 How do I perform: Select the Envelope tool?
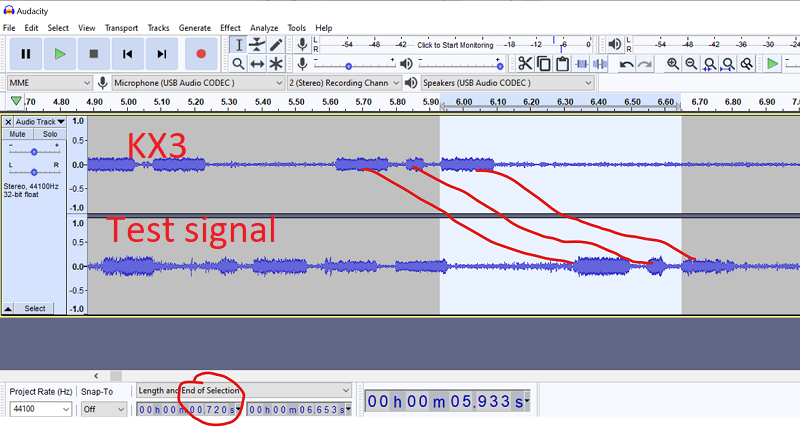[257, 45]
